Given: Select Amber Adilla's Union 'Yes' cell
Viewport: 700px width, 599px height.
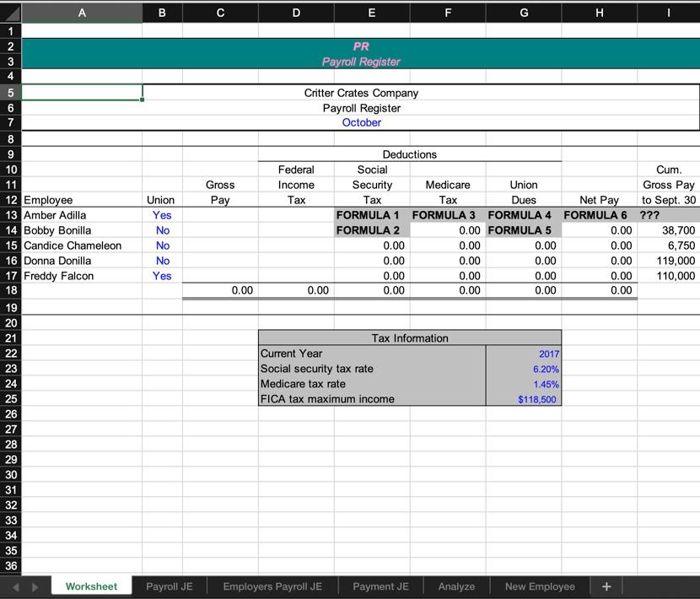Looking at the screenshot, I should tap(161, 215).
